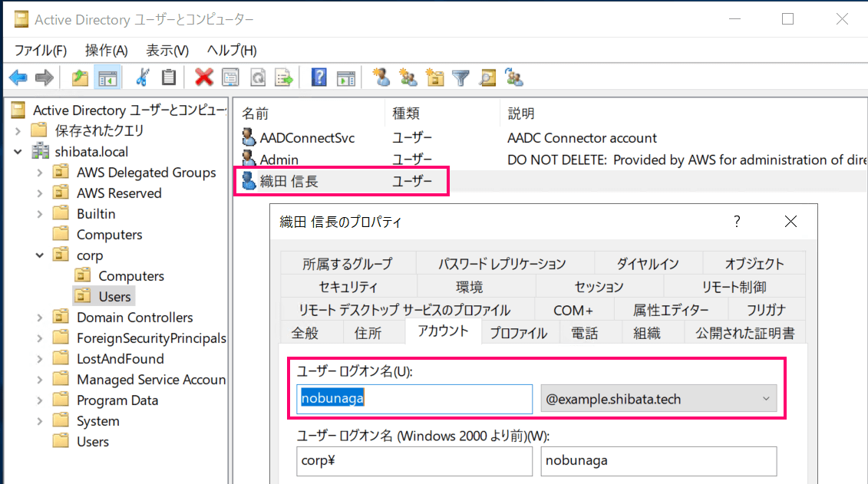
Task: Create new organizational unit icon
Action: [x=434, y=77]
